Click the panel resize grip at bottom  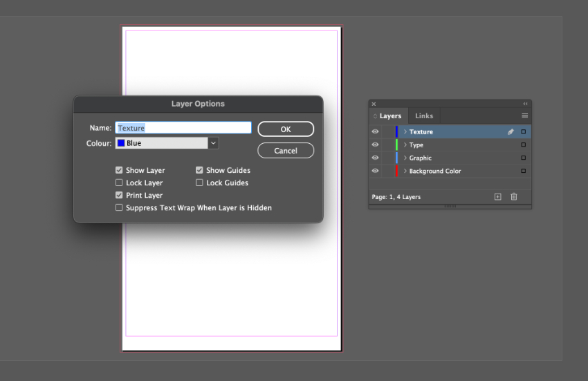(x=450, y=206)
